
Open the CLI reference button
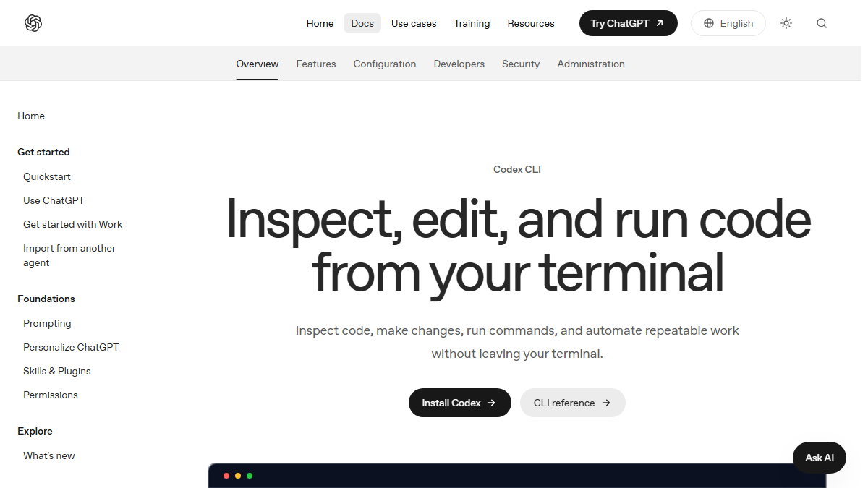(x=573, y=403)
